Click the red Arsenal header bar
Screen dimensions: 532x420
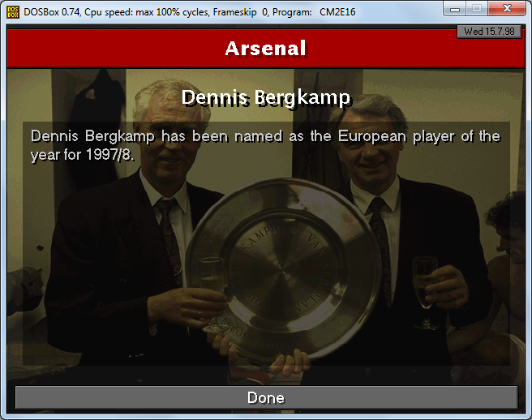[x=266, y=49]
